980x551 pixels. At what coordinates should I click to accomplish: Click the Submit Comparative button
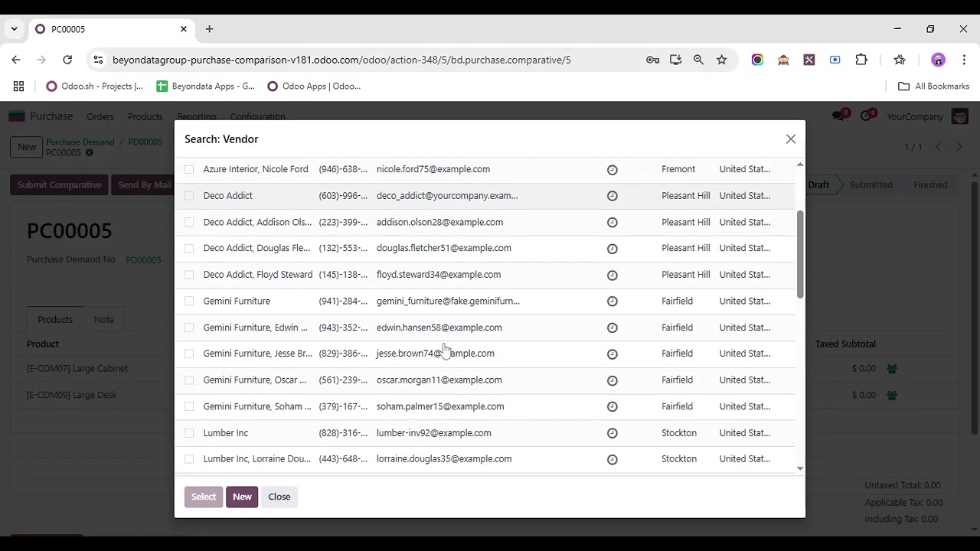59,185
